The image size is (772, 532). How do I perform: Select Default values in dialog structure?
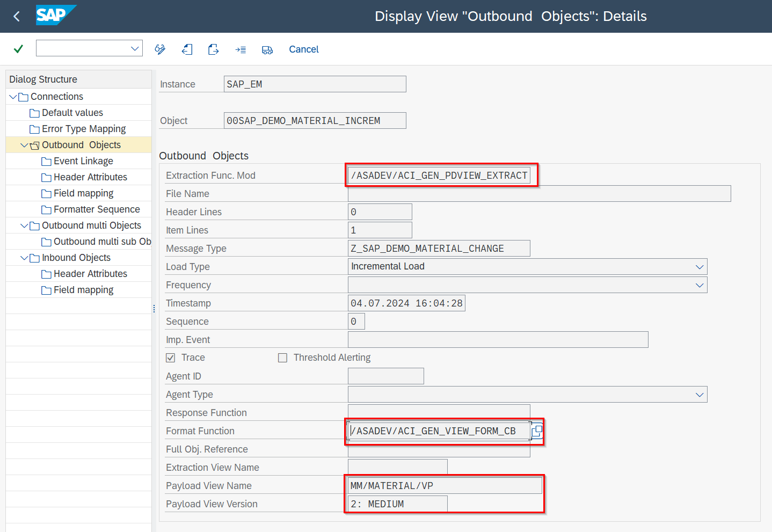72,113
